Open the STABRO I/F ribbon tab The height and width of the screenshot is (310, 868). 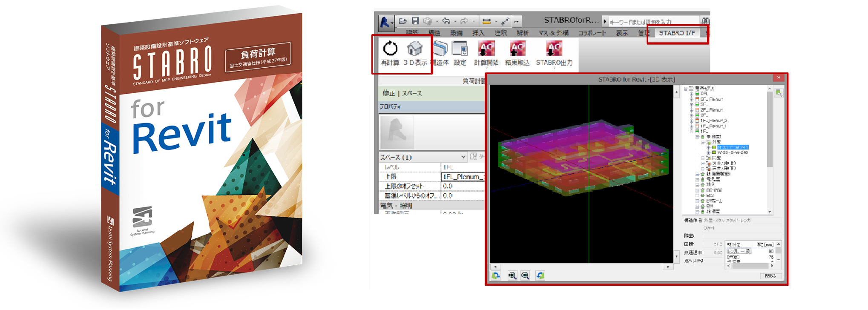click(x=677, y=33)
